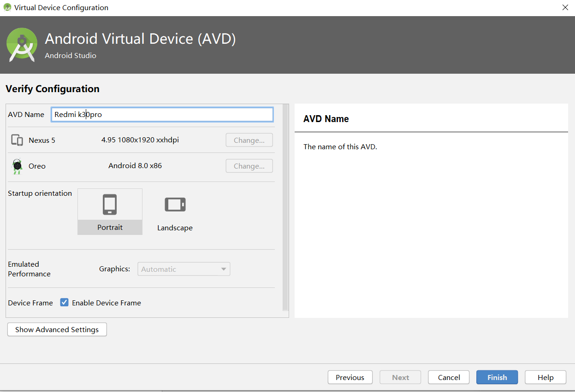Click the "4.95 1080x1920 xxhdpi" text
The height and width of the screenshot is (392, 575).
140,140
